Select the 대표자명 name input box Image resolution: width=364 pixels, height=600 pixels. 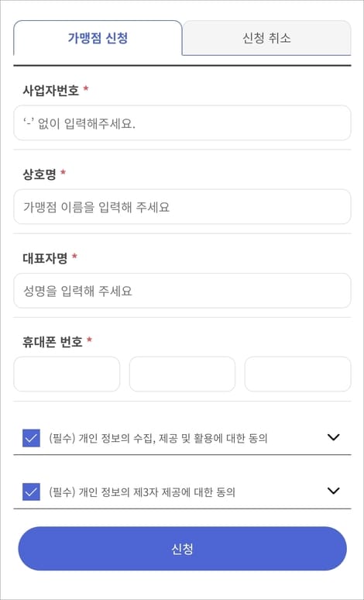182,291
